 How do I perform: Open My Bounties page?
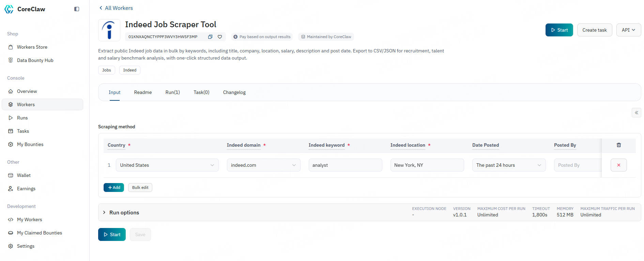30,144
